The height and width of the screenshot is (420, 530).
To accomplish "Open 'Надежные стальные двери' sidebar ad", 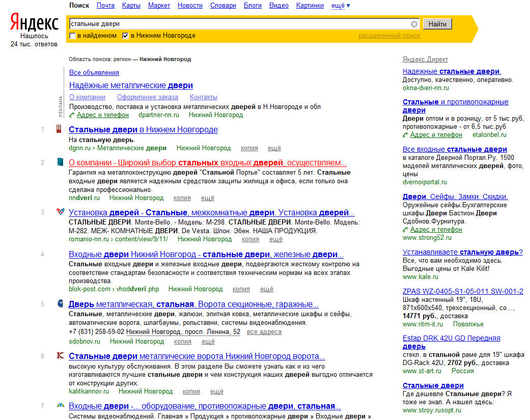I will [452, 72].
